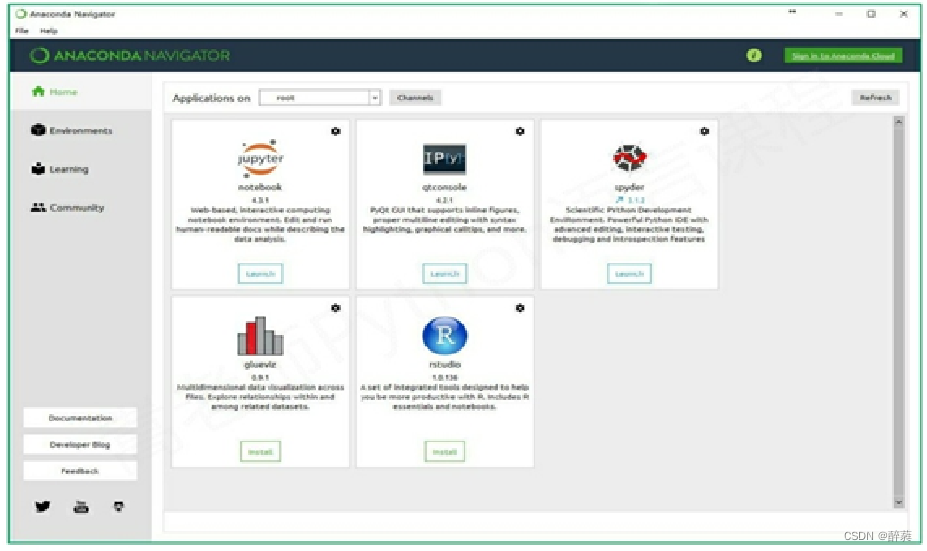Click the Community people icon
The image size is (927, 551).
pos(38,207)
